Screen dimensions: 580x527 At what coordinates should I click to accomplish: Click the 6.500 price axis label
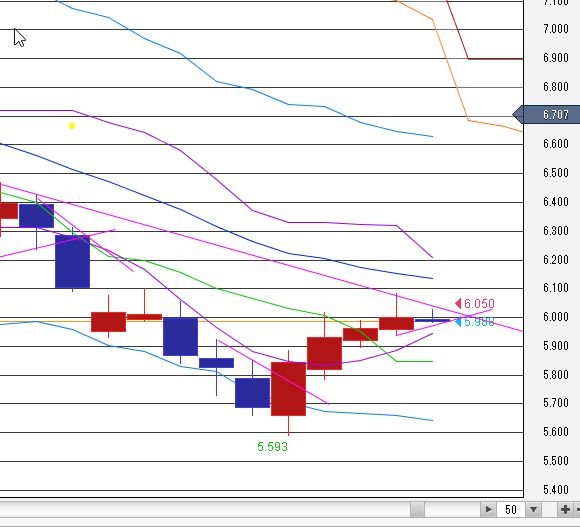coord(556,173)
